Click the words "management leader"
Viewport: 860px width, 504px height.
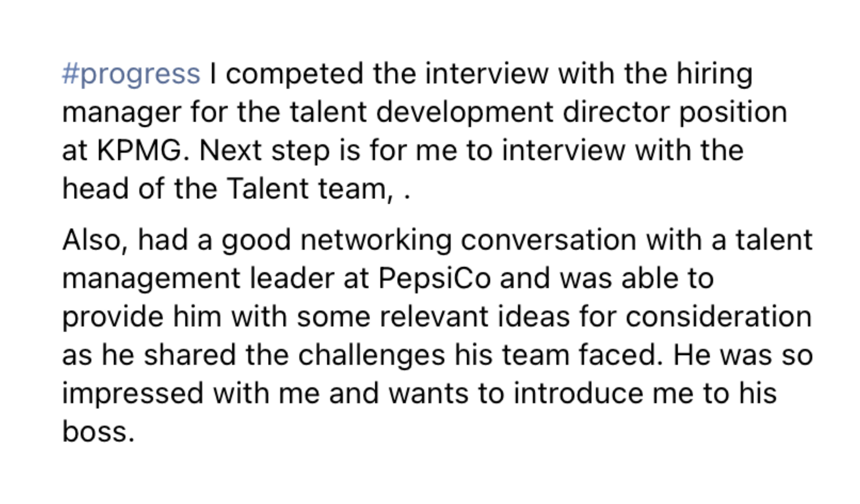tap(198, 279)
